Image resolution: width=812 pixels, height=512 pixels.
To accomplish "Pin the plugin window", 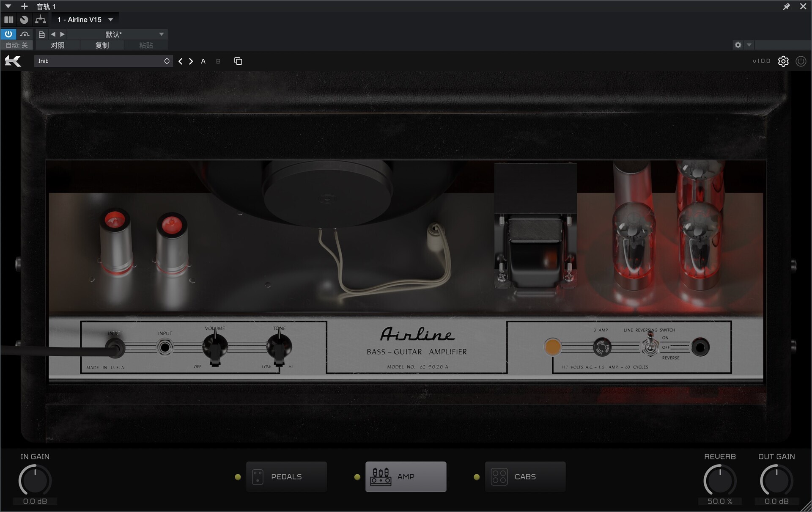I will 786,6.
